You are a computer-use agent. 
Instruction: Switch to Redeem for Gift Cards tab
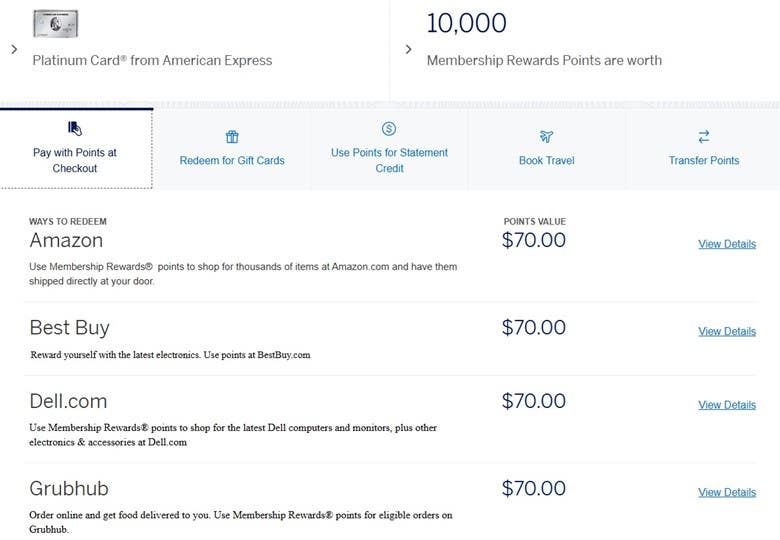click(x=232, y=160)
